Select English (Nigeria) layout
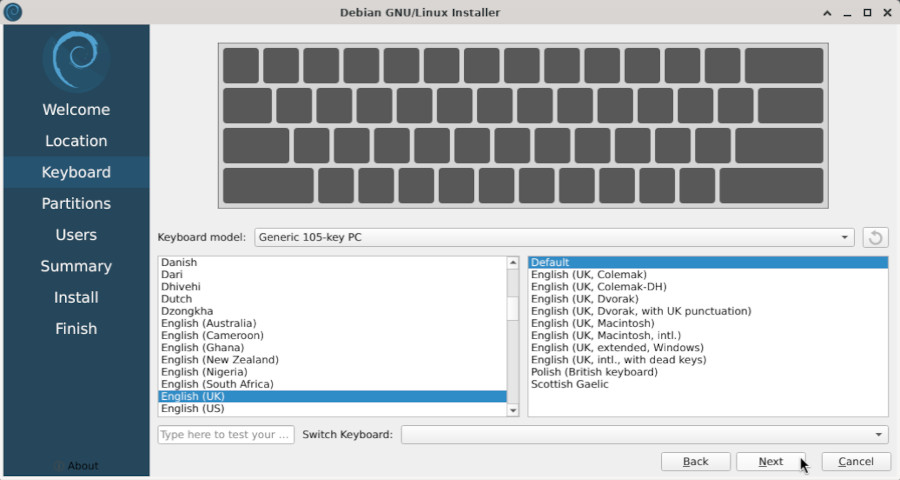This screenshot has width=900, height=480. tap(332, 372)
